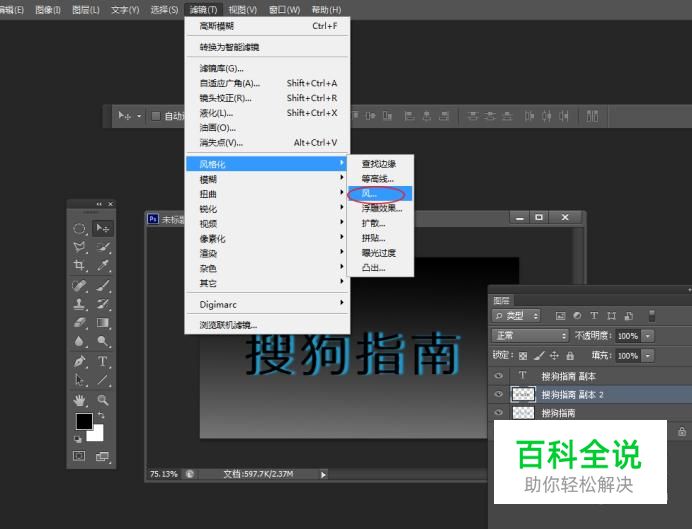Click the zoom level 75.13% field

click(x=164, y=474)
